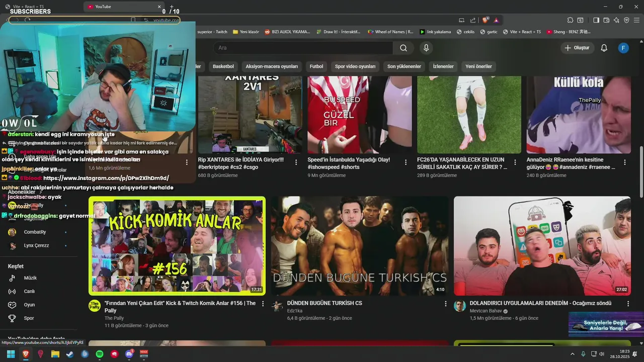The height and width of the screenshot is (362, 644).
Task: Play the DÜNDEN BUGÜNE TURKISH CS thumbnail
Action: tap(360, 246)
